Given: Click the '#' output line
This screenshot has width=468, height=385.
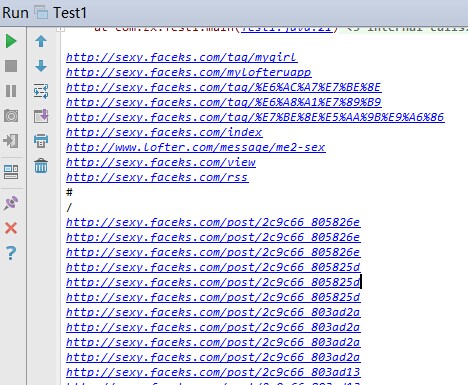Looking at the screenshot, I should 69,192.
